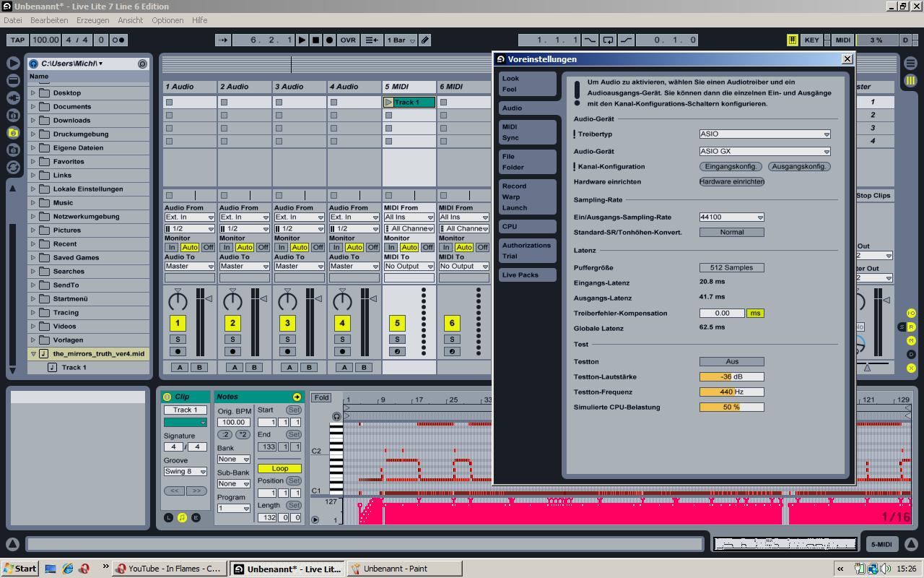Toggle MIDI map mode switch
The width and height of the screenshot is (924, 578).
coord(842,40)
